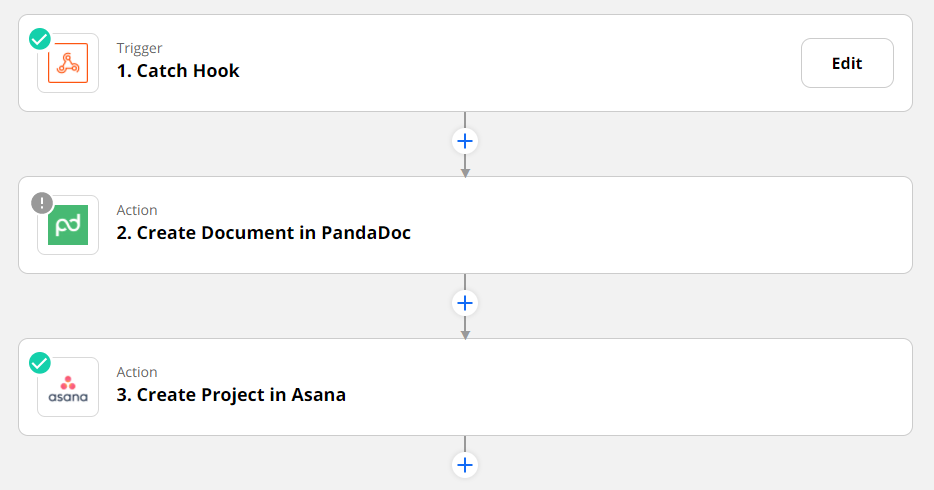Click the arrow connector between steps 2 and 3

point(464,330)
